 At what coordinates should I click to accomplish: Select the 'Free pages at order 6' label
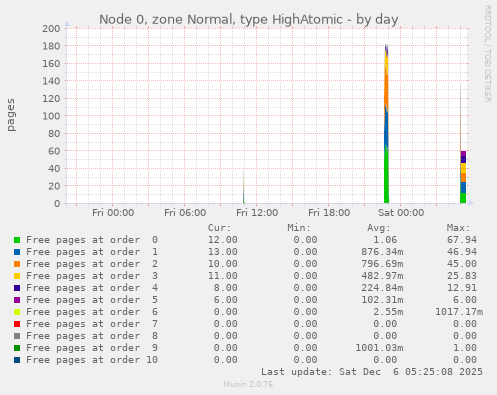tap(92, 312)
